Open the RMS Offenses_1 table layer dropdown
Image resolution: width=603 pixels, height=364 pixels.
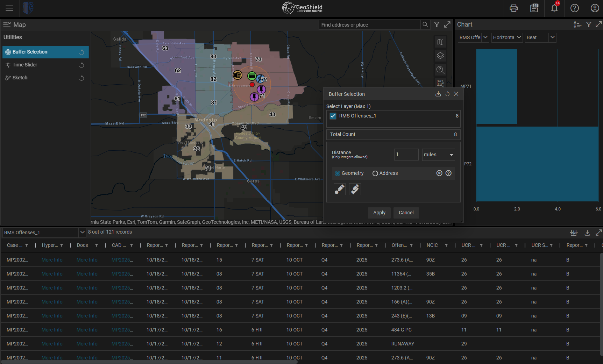coord(82,232)
